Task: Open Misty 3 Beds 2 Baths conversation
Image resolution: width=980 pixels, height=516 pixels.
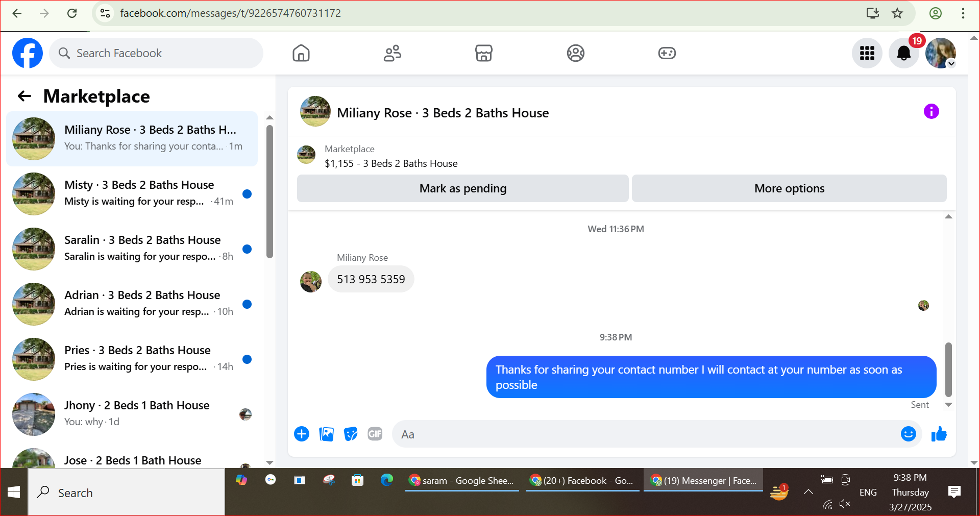Action: (132, 194)
